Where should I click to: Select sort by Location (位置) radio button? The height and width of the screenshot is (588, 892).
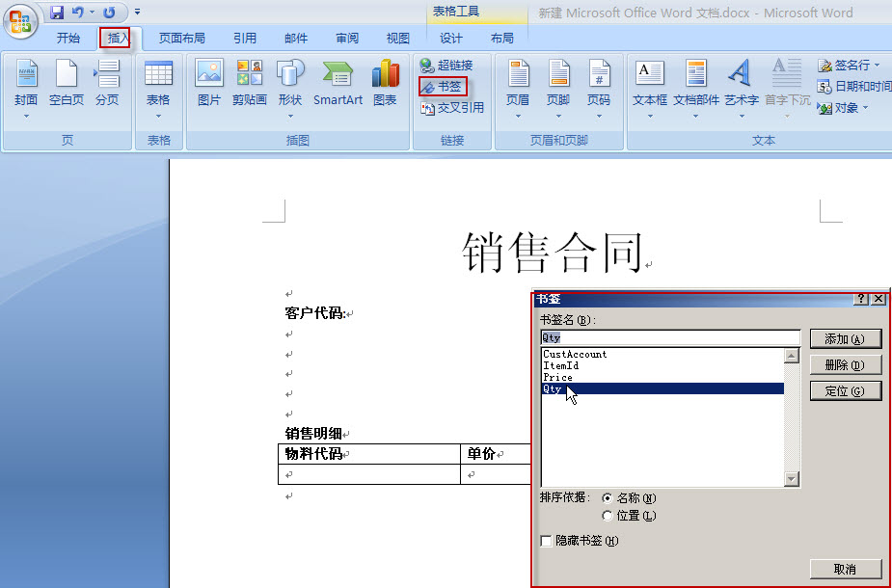point(607,516)
